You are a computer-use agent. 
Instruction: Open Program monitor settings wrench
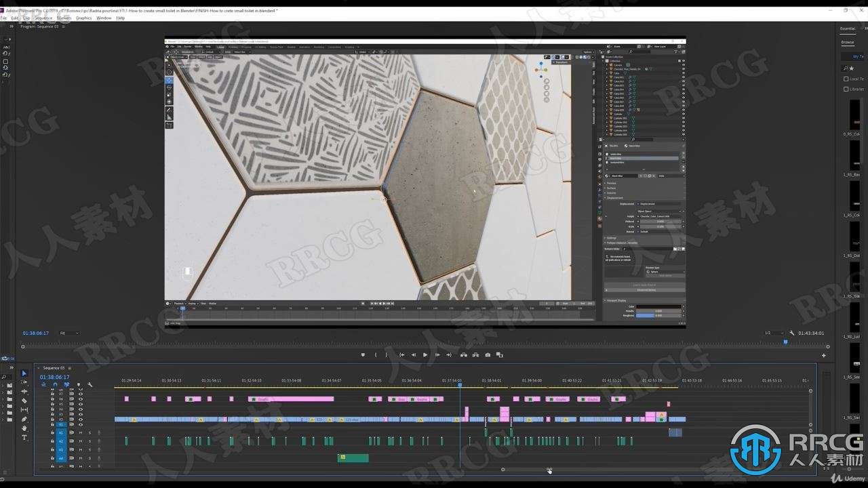(x=792, y=333)
